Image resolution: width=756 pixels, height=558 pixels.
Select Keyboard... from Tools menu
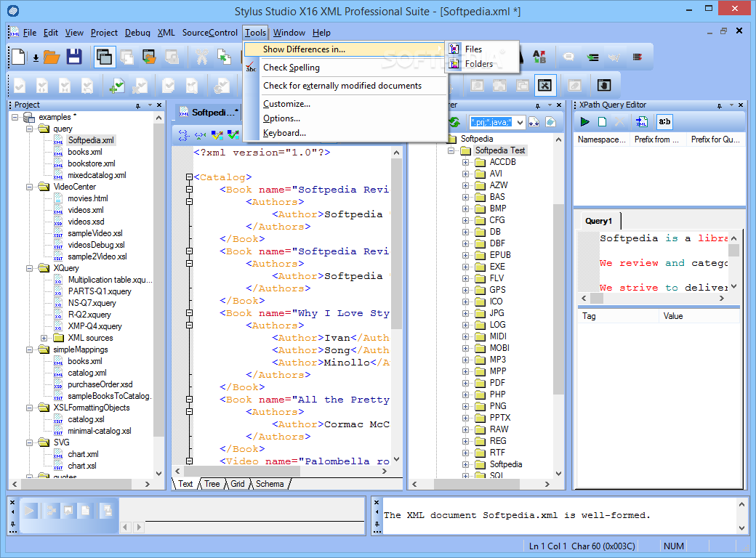[x=345, y=133]
